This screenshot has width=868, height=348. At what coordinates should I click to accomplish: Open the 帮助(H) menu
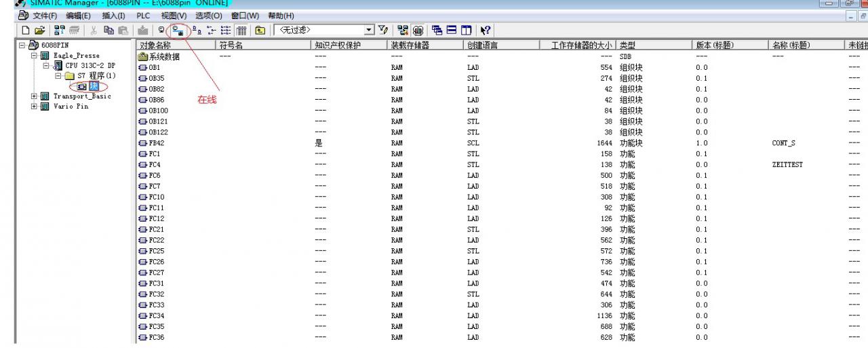pyautogui.click(x=281, y=16)
